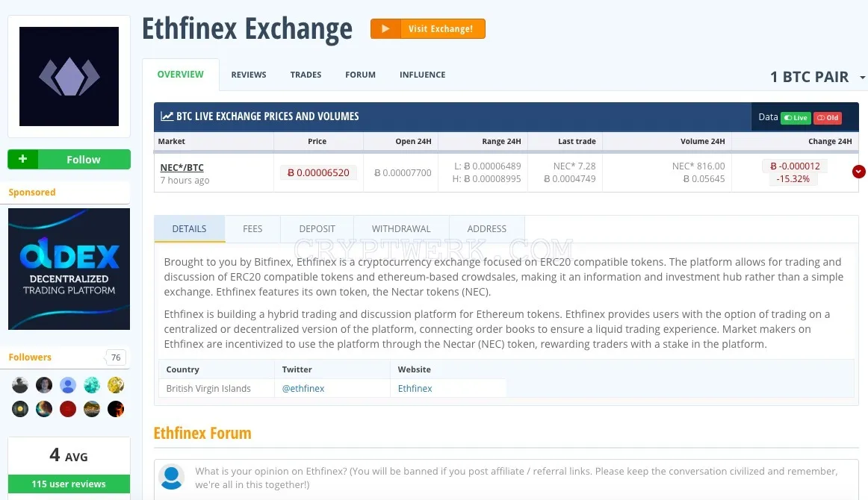
Task: Open the yellow coin follower avatar in top row
Action: pyautogui.click(x=116, y=385)
